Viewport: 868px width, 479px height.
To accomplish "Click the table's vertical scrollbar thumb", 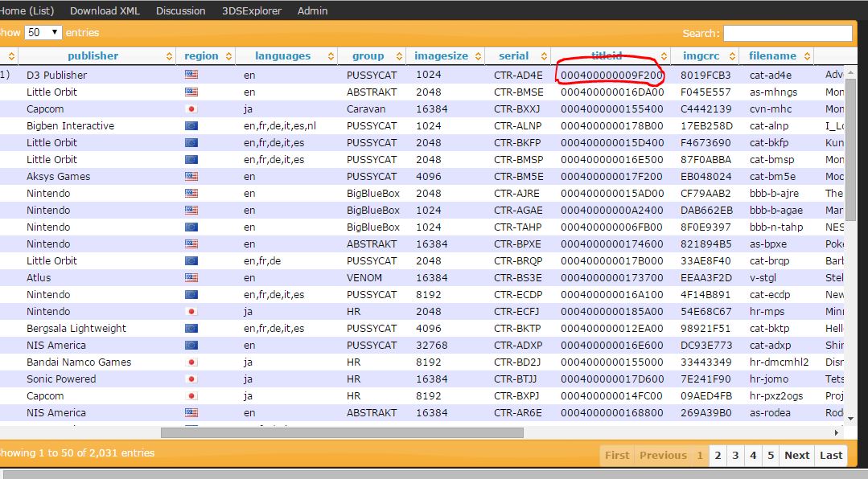I will pos(850,149).
